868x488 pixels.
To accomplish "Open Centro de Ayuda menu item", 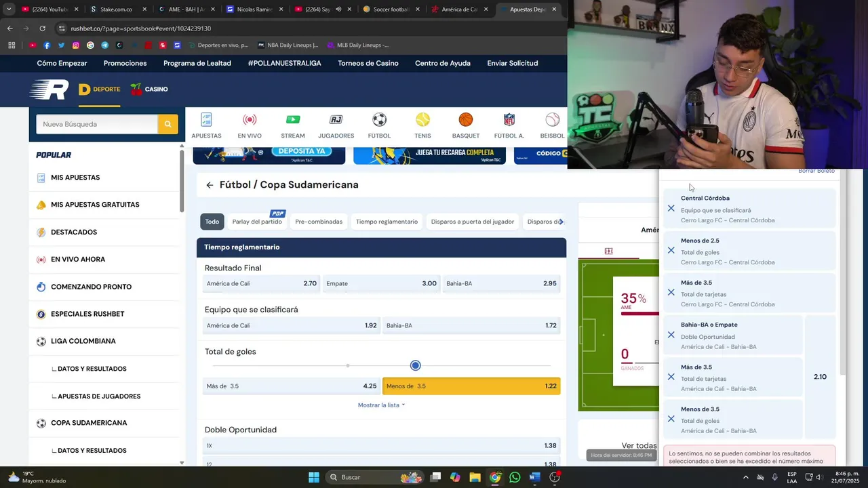I will pos(443,63).
